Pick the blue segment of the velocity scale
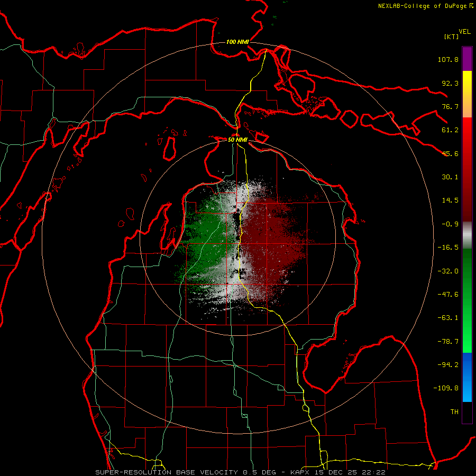476x476 pixels. click(x=467, y=377)
